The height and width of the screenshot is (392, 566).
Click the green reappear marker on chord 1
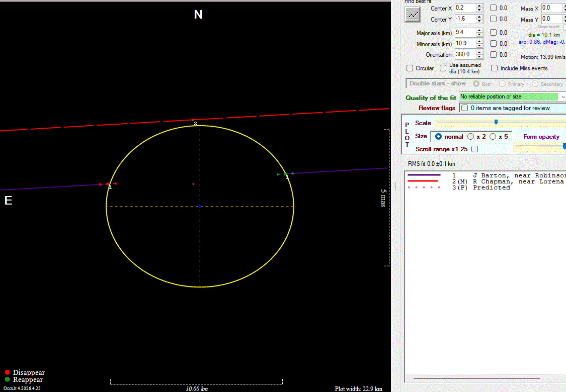(285, 174)
